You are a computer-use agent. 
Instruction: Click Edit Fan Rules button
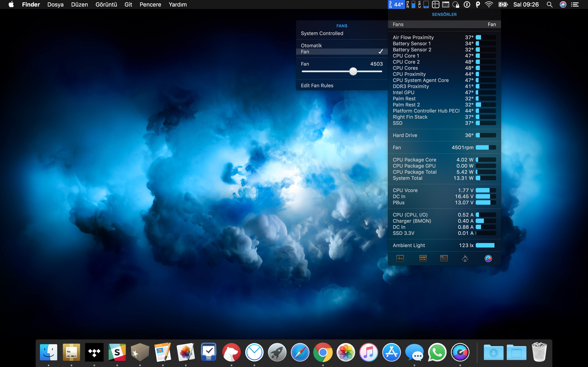[x=317, y=85]
